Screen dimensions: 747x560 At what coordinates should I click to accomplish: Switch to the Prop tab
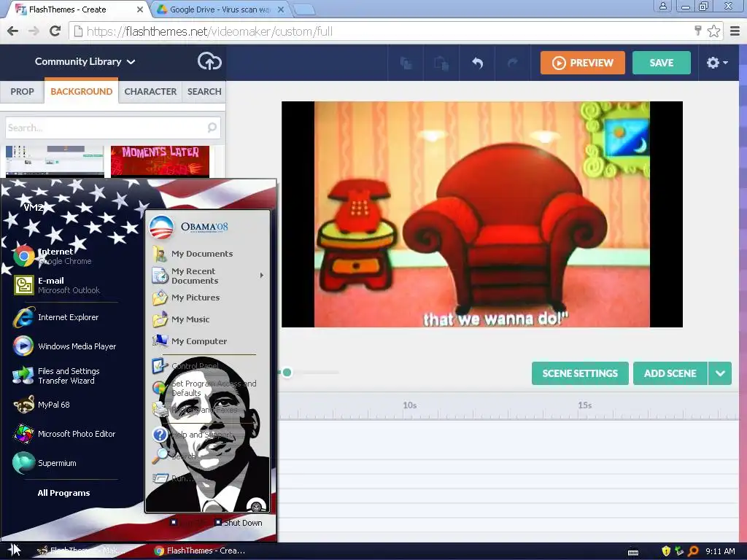pos(23,91)
